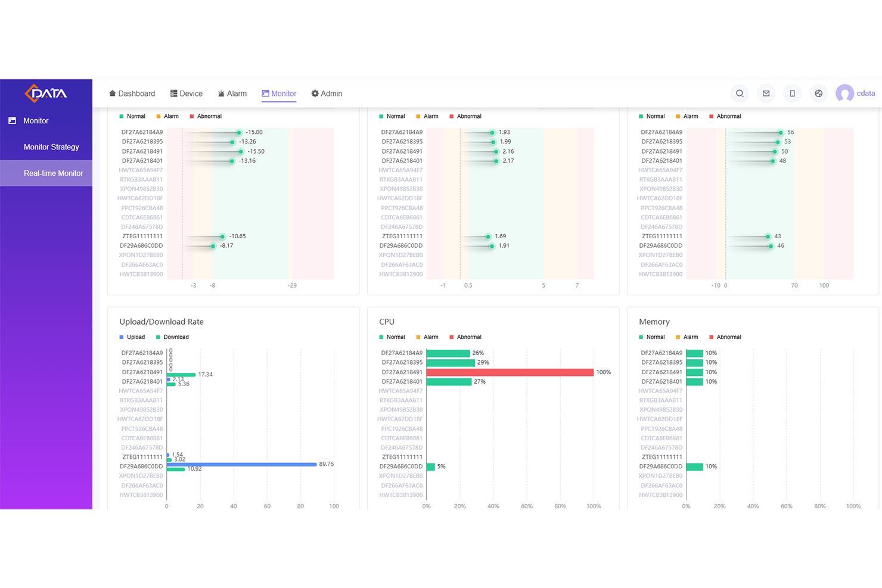Open the mail envelope icon
This screenshot has height=588, width=882.
[x=766, y=94]
